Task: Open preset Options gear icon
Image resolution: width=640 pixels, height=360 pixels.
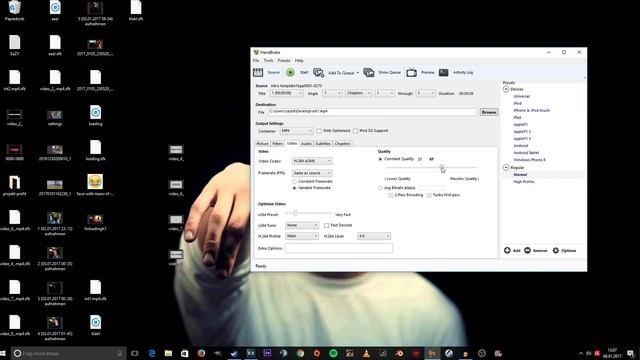Action: 556,250
